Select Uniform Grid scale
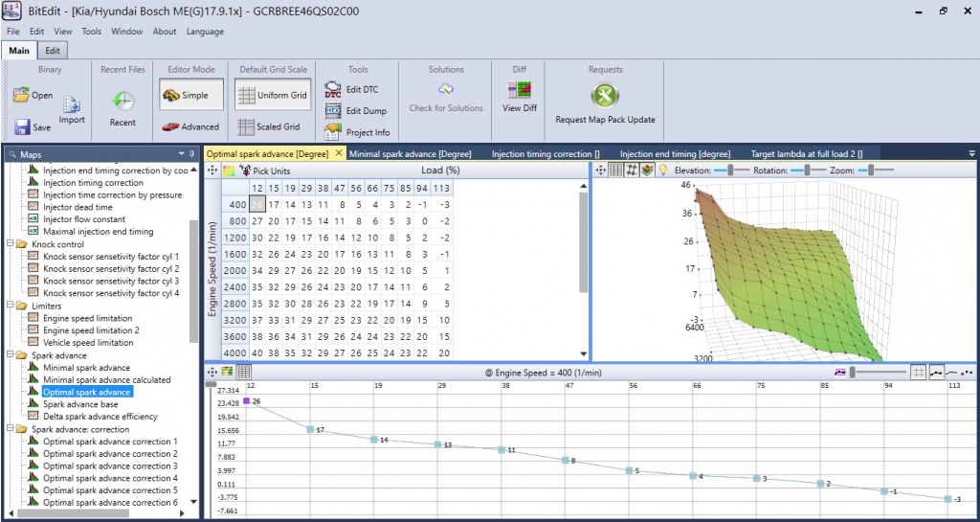Viewport: 980px width, 522px height. click(x=273, y=95)
